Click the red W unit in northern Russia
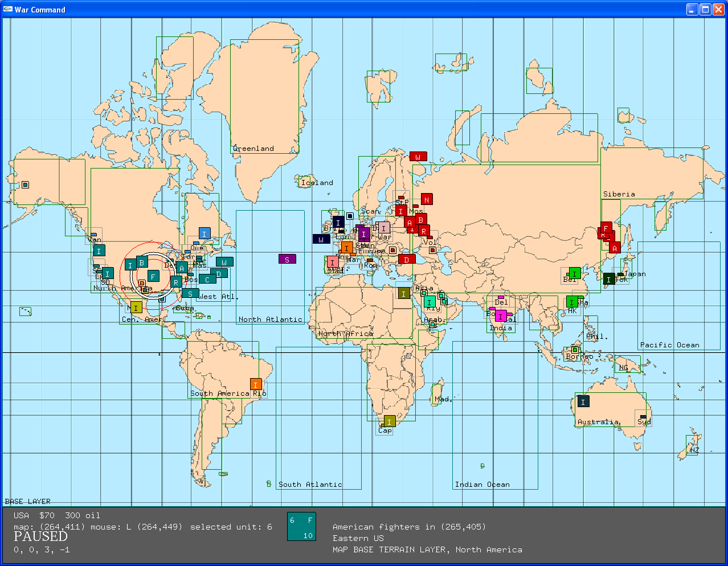Screen dimensions: 728x566 (x=418, y=157)
